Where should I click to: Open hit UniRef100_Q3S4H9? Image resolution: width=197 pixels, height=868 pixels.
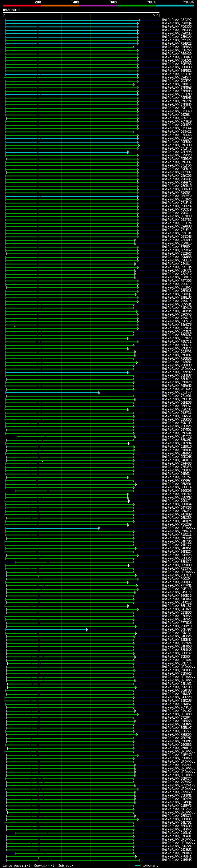176,240
